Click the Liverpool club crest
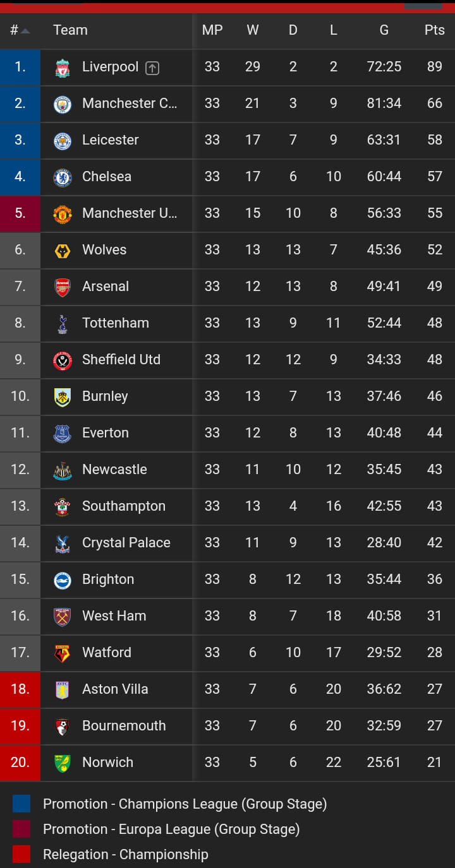Screen dimensions: 455x868 pos(63,68)
